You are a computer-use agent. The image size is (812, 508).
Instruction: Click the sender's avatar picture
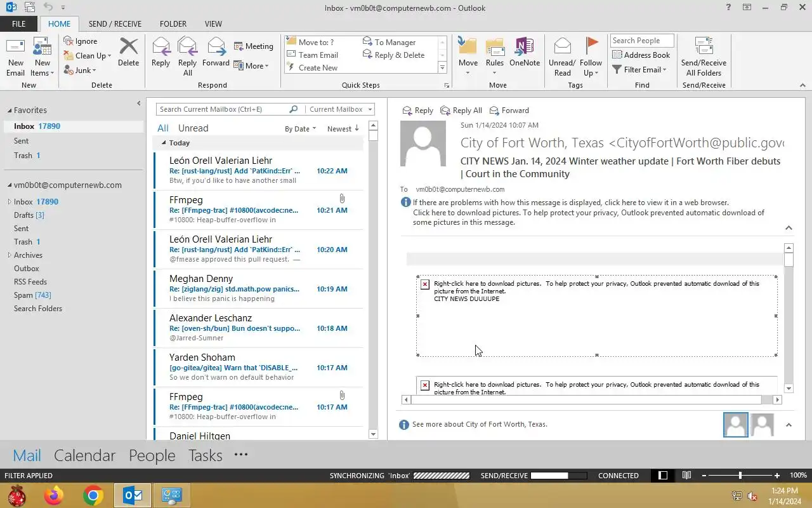[x=423, y=144]
